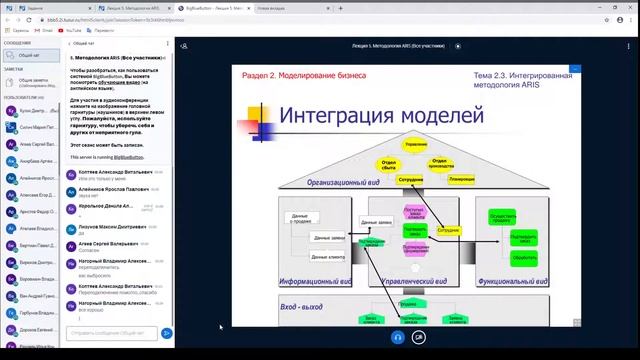
Task: Open Общий чат in the messages sidebar
Action: coord(31,56)
